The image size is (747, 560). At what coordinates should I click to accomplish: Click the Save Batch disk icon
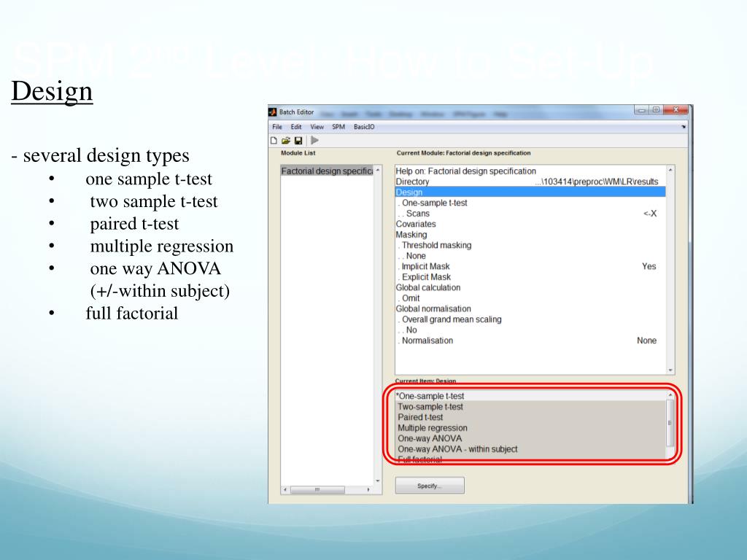[x=298, y=141]
